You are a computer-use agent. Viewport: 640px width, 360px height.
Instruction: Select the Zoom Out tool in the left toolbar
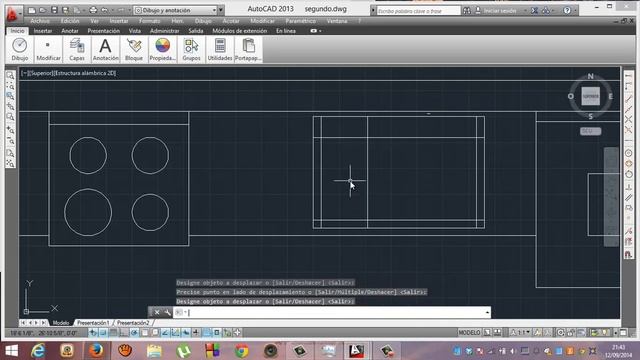pos(10,141)
